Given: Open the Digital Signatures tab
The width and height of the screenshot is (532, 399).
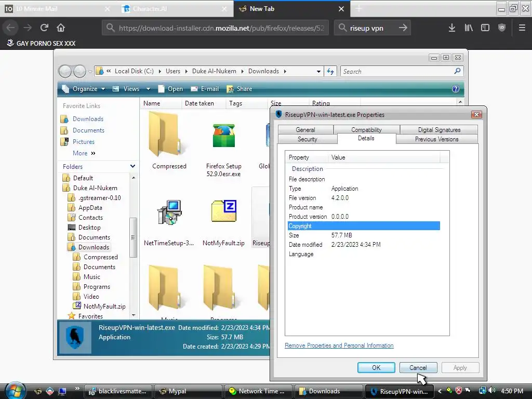Looking at the screenshot, I should point(439,129).
